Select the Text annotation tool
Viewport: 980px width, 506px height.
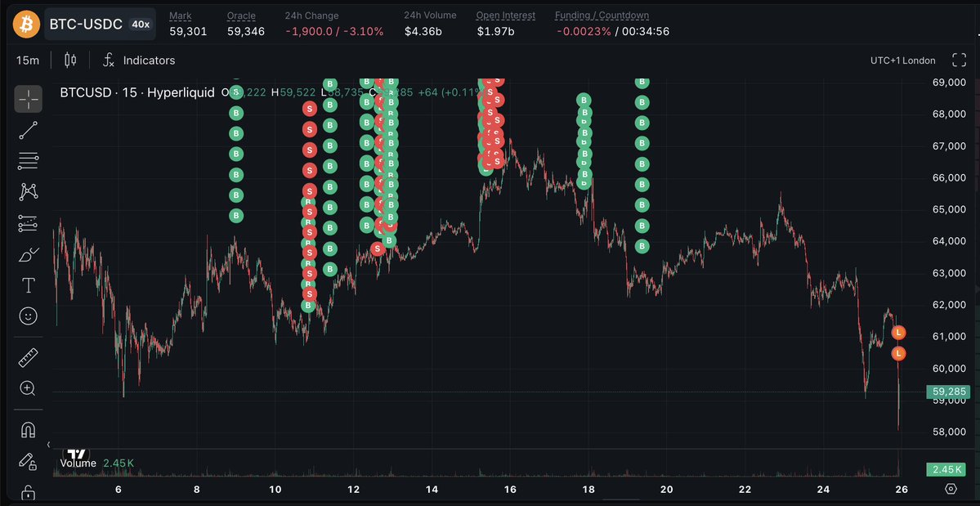coord(28,286)
